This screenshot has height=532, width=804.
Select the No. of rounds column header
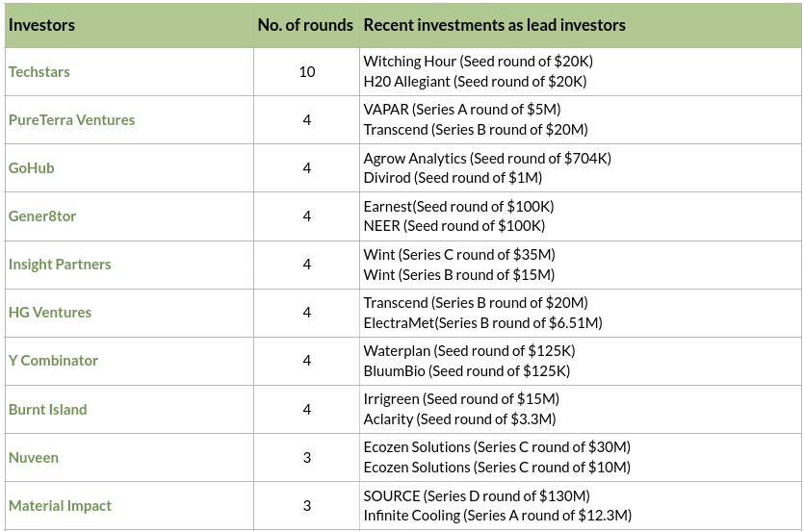[305, 25]
